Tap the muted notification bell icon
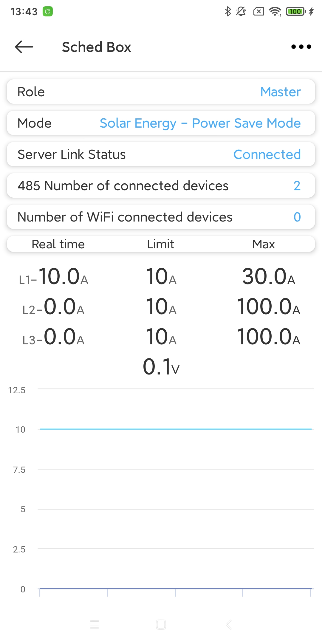Screen dimensions: 322x644 click(x=241, y=12)
